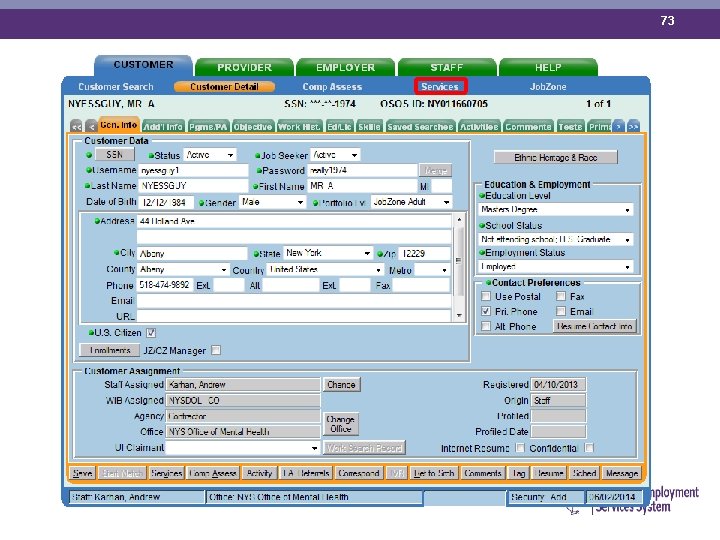
Task: Open the Services section
Action: [x=440, y=86]
